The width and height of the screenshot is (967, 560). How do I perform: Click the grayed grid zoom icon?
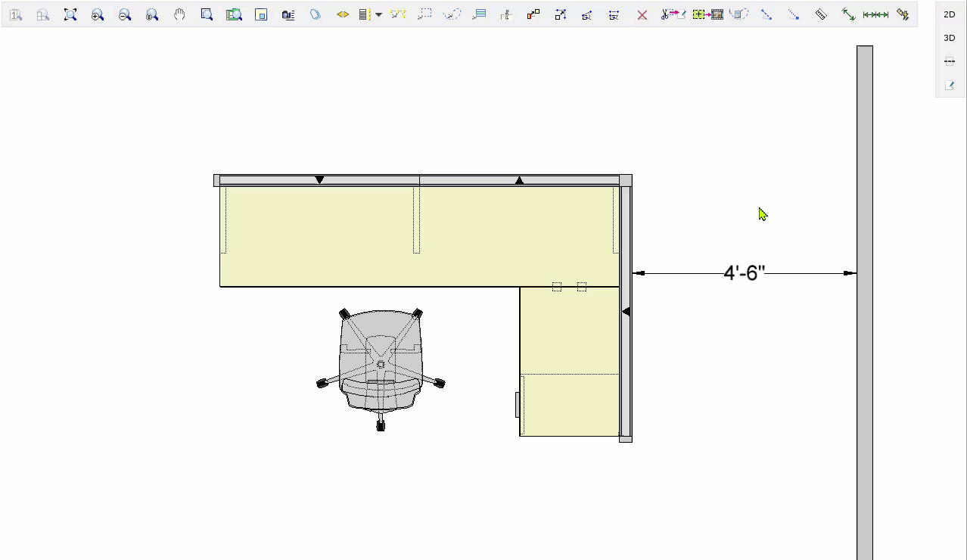43,14
